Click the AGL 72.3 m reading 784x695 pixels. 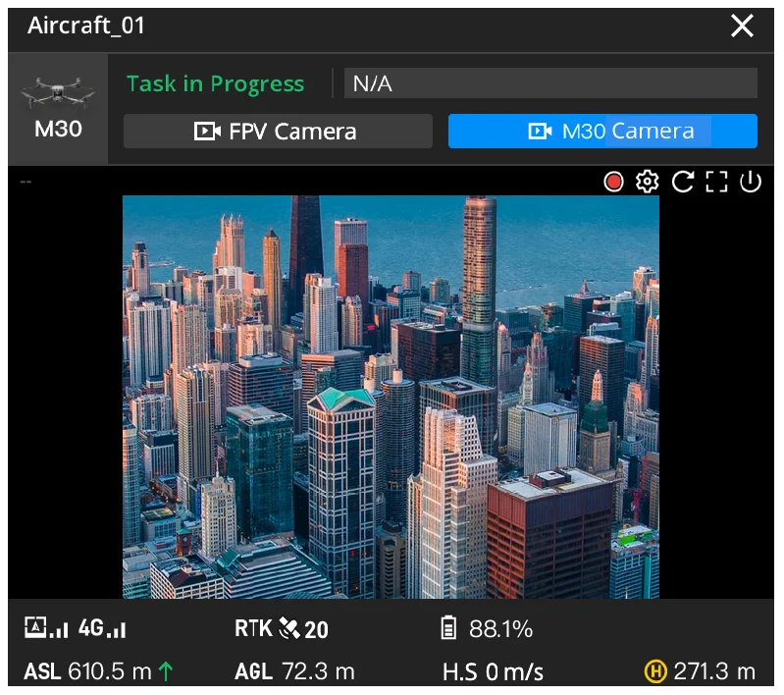click(x=294, y=672)
